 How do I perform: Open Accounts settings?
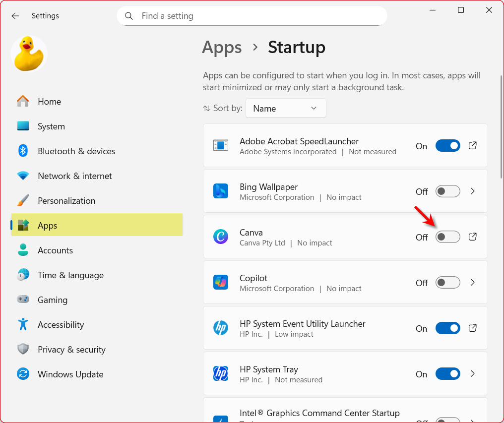coord(97,250)
